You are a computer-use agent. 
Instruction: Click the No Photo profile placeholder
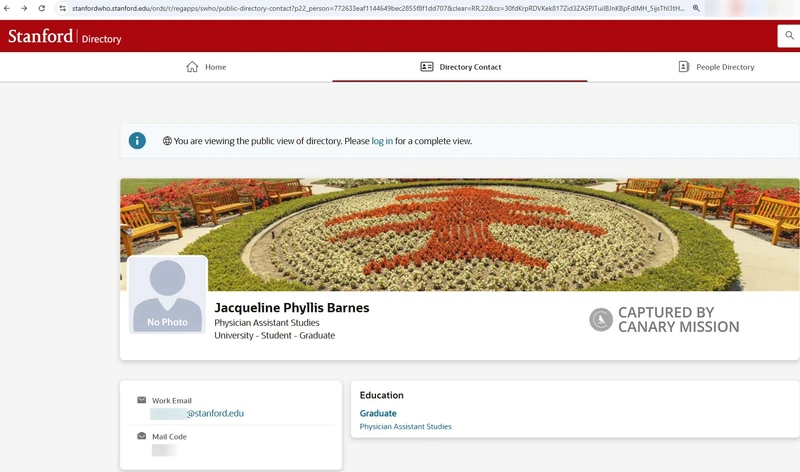point(167,295)
